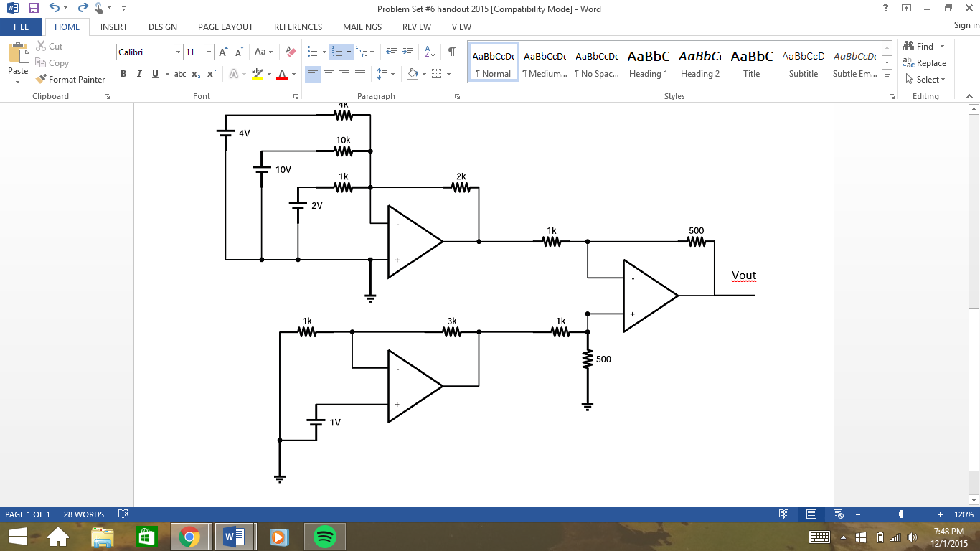Select the Format Painter tool

pos(70,79)
